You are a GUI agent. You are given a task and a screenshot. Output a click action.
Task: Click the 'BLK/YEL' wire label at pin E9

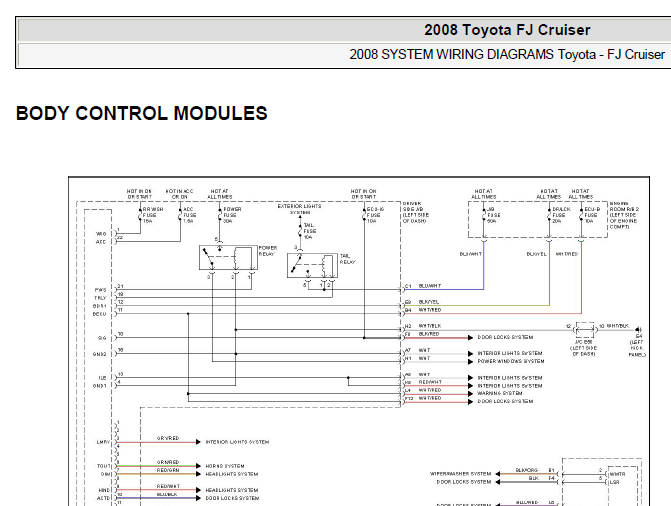pyautogui.click(x=428, y=302)
